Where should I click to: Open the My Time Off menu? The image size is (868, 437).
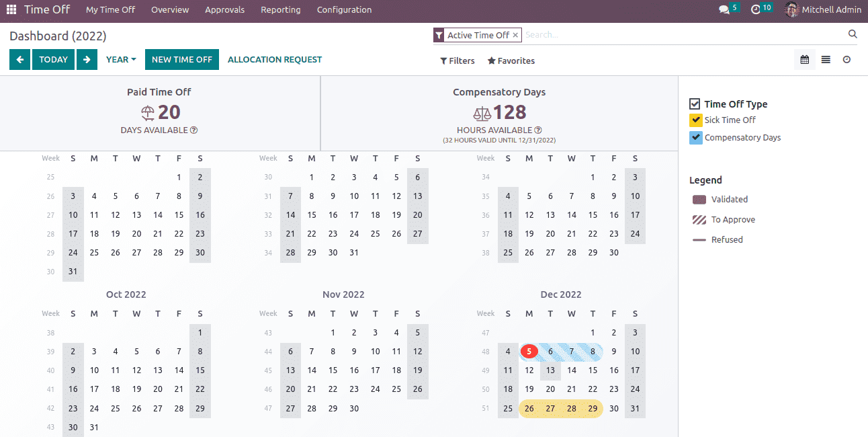[x=111, y=10]
